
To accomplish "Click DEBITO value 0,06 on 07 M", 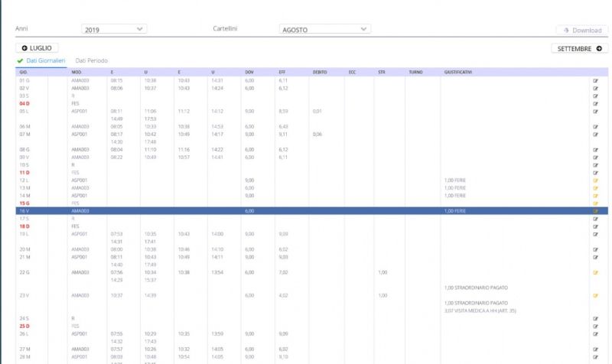I will [317, 135].
